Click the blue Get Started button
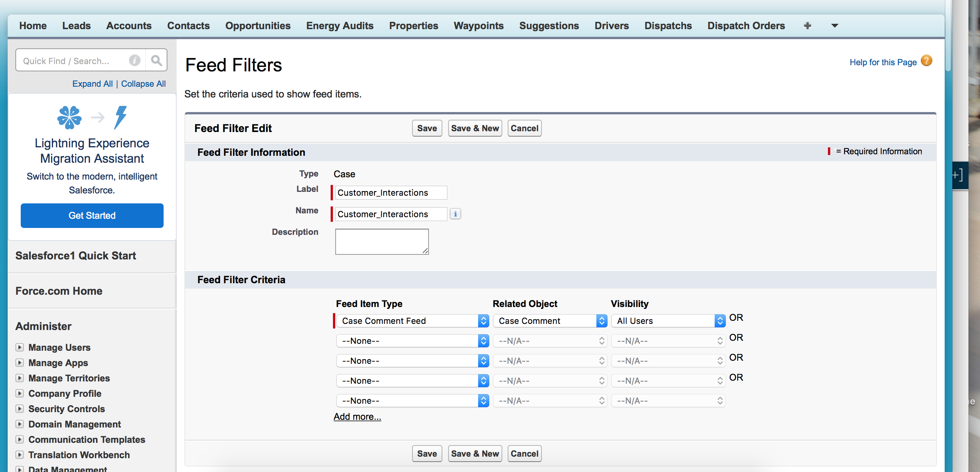980x472 pixels. tap(92, 215)
